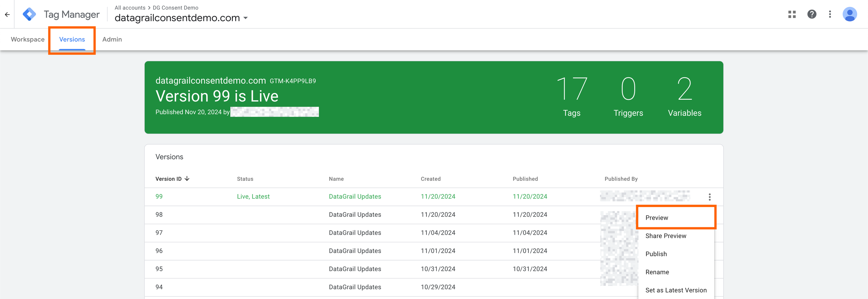Screen dimensions: 868x299
Task: Open the top bar more options menu
Action: (830, 14)
